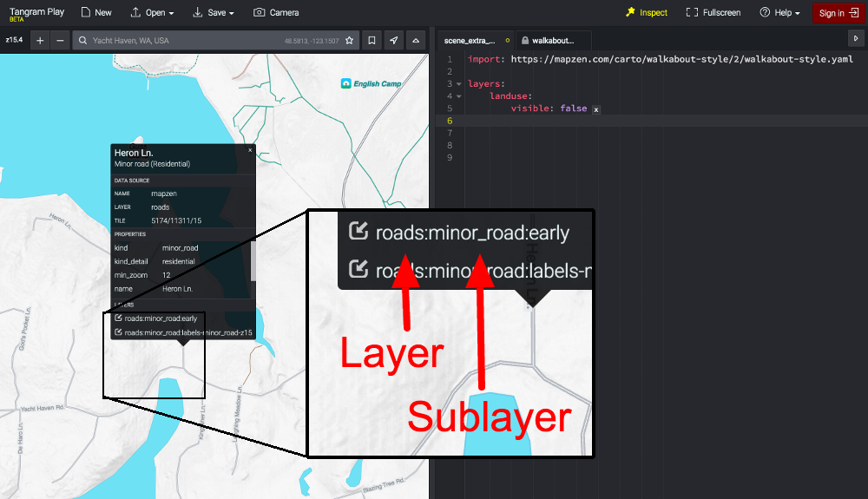
Task: Click the Blazing Tree Rd. road label
Action: (385, 485)
